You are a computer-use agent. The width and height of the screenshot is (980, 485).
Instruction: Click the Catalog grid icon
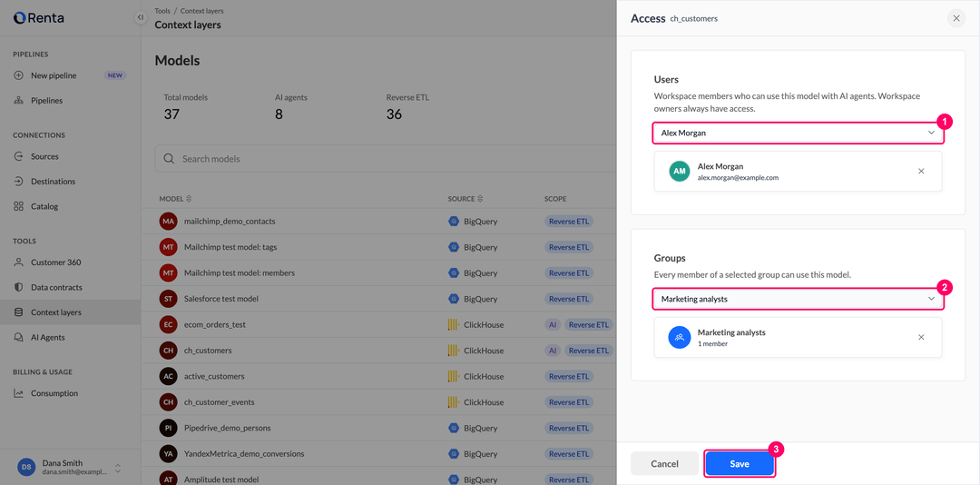pos(19,206)
